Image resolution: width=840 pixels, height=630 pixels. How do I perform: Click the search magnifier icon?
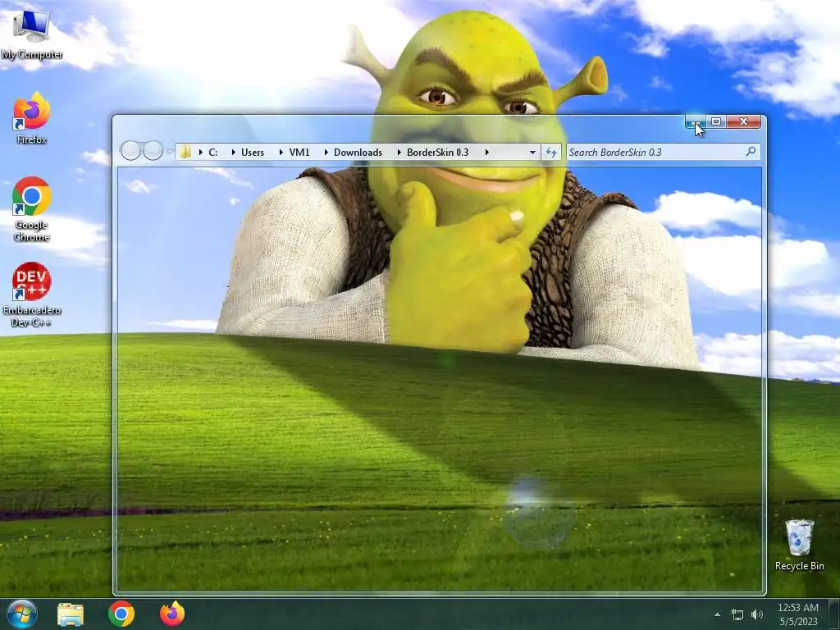pos(751,152)
